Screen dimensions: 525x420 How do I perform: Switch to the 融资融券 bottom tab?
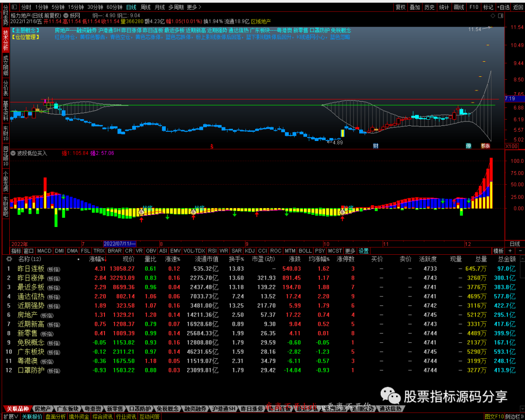(195, 409)
